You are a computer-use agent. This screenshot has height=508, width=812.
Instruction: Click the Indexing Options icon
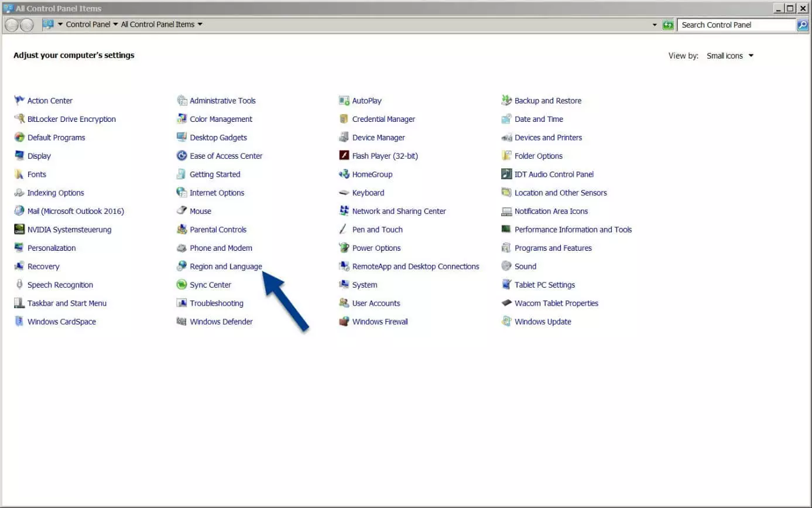19,193
